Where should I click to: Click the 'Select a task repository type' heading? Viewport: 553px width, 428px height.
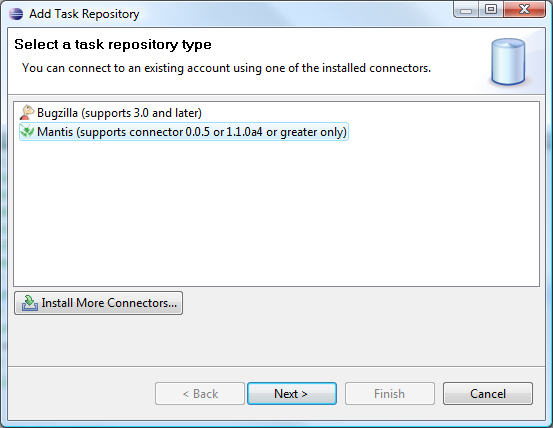(113, 44)
